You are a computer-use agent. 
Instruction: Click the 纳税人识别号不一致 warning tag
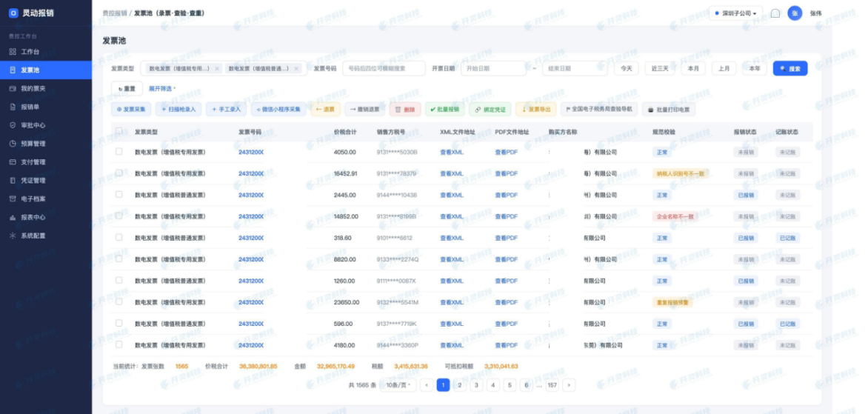tap(681, 173)
